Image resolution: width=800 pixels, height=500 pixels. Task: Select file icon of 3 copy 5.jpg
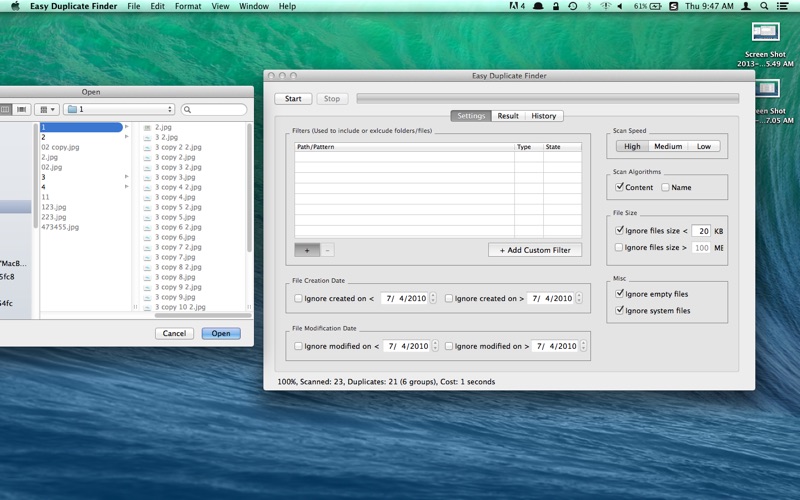pyautogui.click(x=147, y=217)
